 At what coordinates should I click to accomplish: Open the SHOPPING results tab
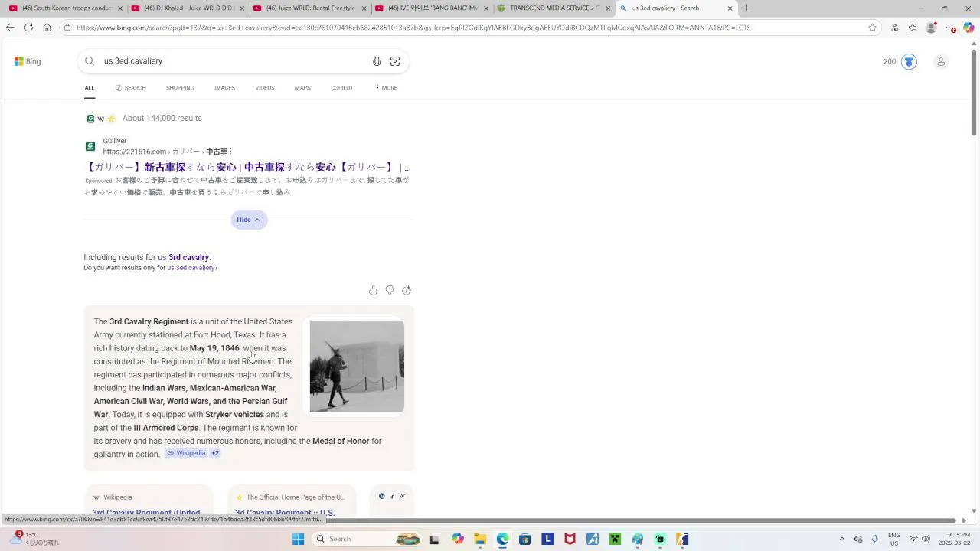(180, 88)
